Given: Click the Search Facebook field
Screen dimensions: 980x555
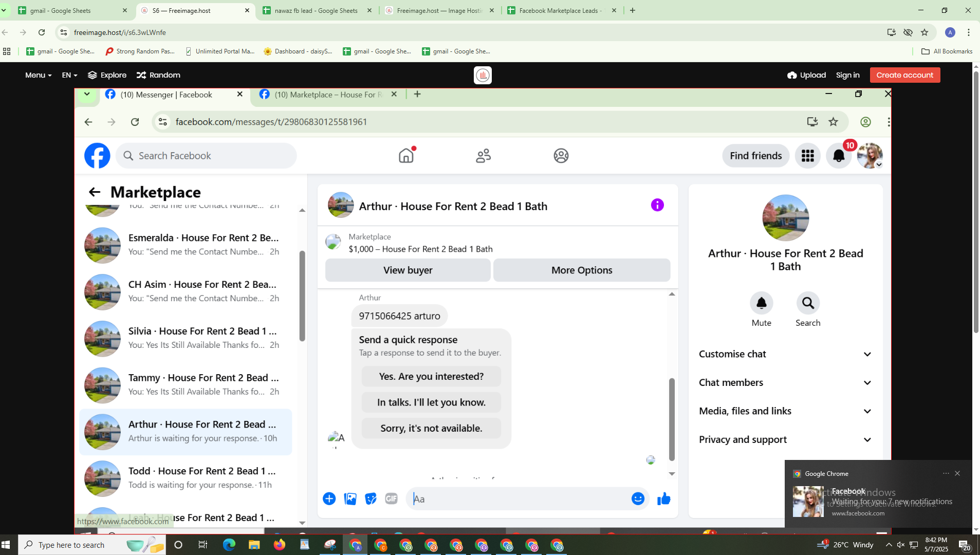Looking at the screenshot, I should pyautogui.click(x=206, y=156).
